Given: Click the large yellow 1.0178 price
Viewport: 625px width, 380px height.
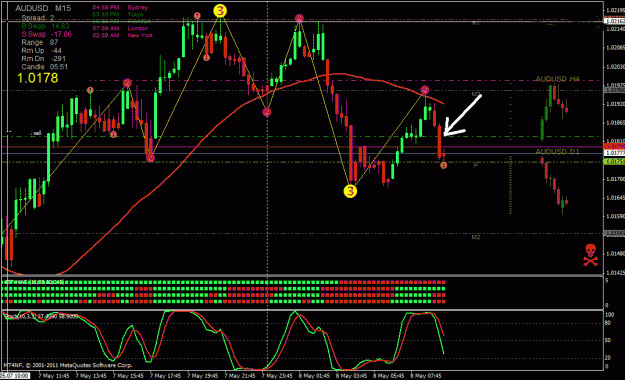Looking at the screenshot, I should [x=37, y=78].
